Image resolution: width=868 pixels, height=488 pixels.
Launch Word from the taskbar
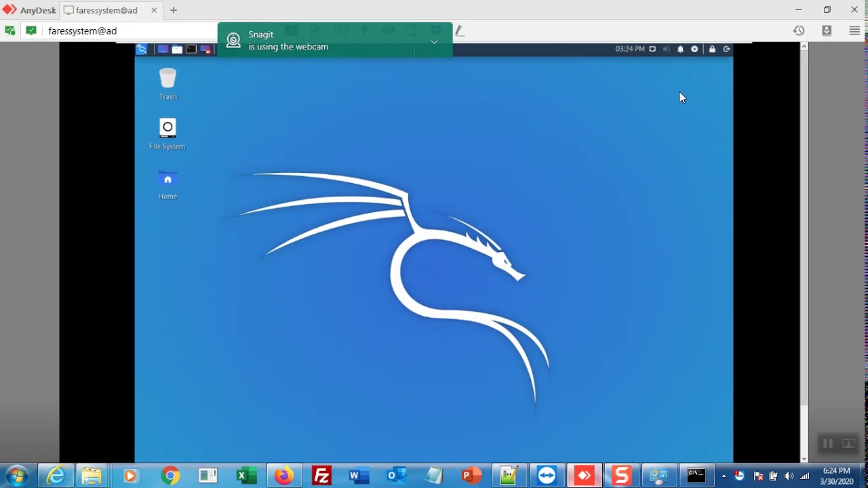(x=359, y=476)
